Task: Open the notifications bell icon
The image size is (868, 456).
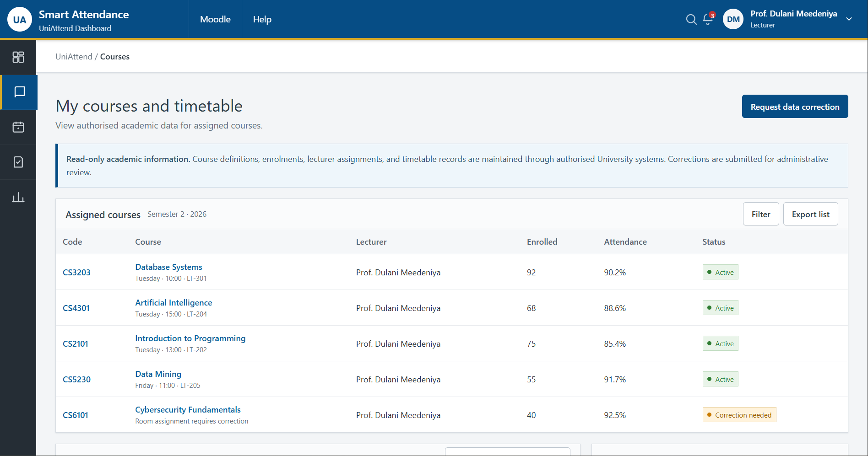Action: [x=708, y=19]
